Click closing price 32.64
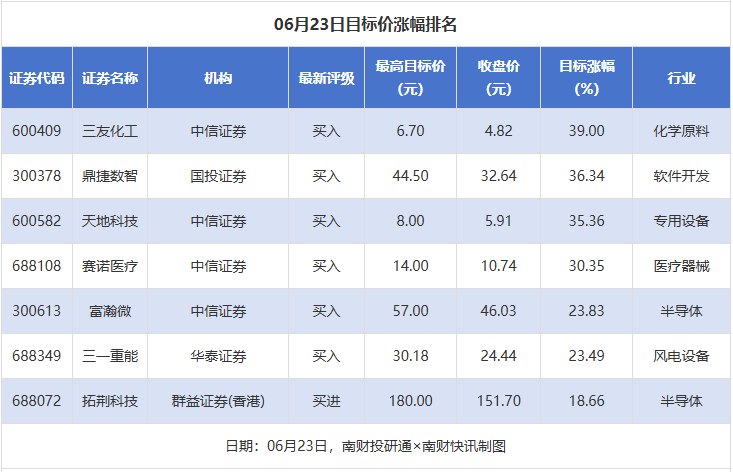Screen dimensions: 733x472 pos(498,176)
